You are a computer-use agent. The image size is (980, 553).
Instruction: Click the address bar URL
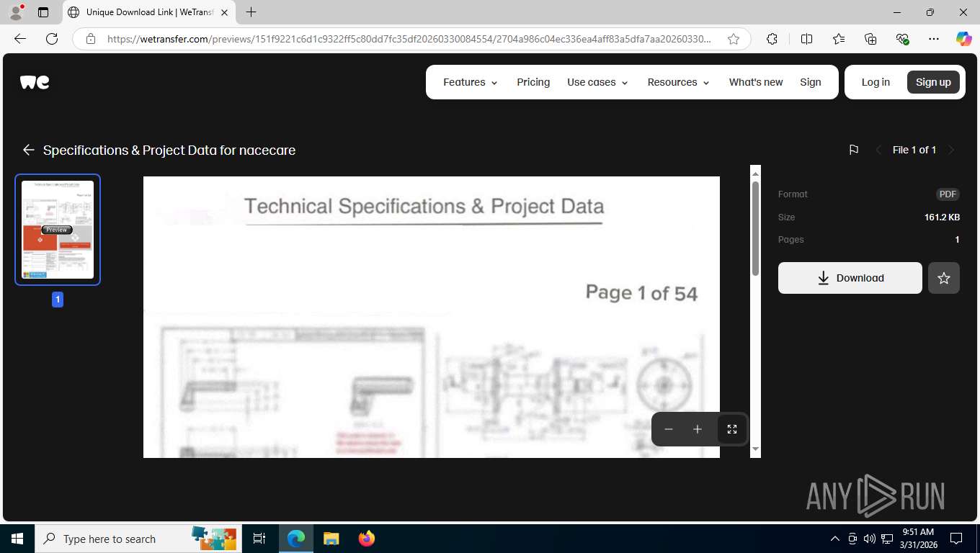[409, 39]
